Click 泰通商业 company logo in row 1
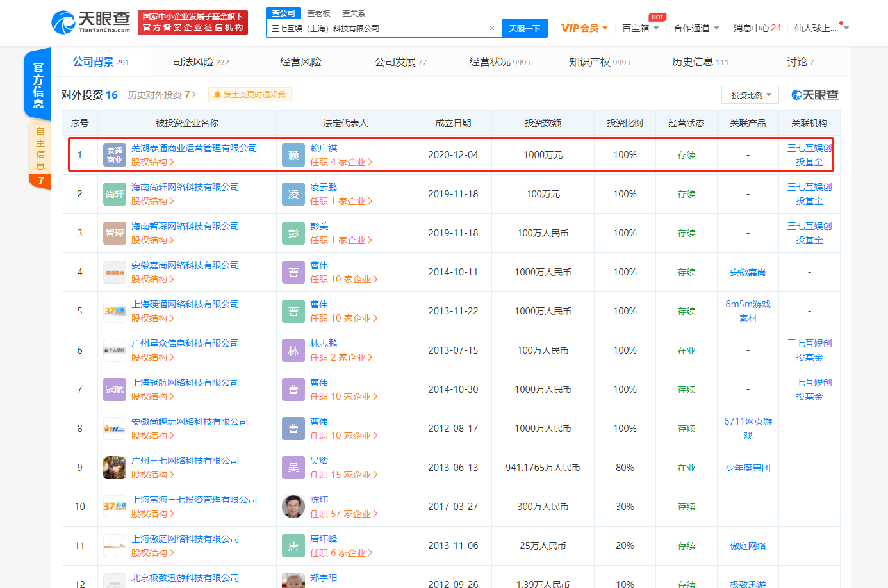888x588 pixels. pyautogui.click(x=115, y=155)
